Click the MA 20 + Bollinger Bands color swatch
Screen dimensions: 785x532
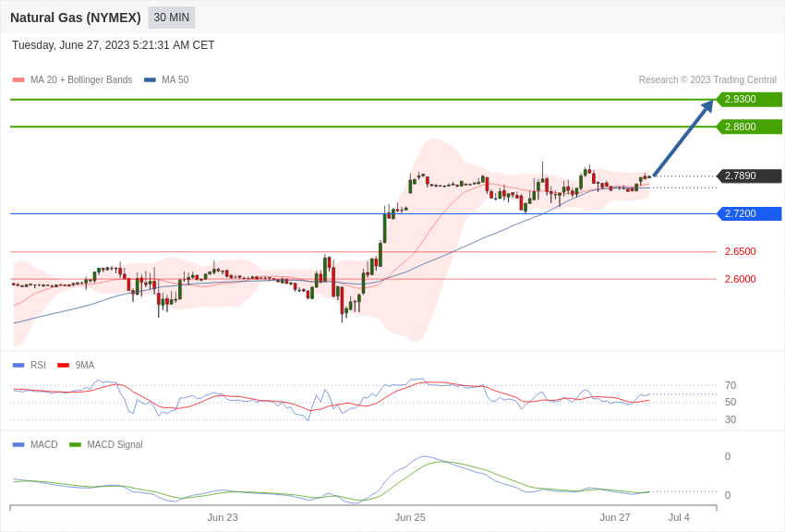(x=18, y=80)
